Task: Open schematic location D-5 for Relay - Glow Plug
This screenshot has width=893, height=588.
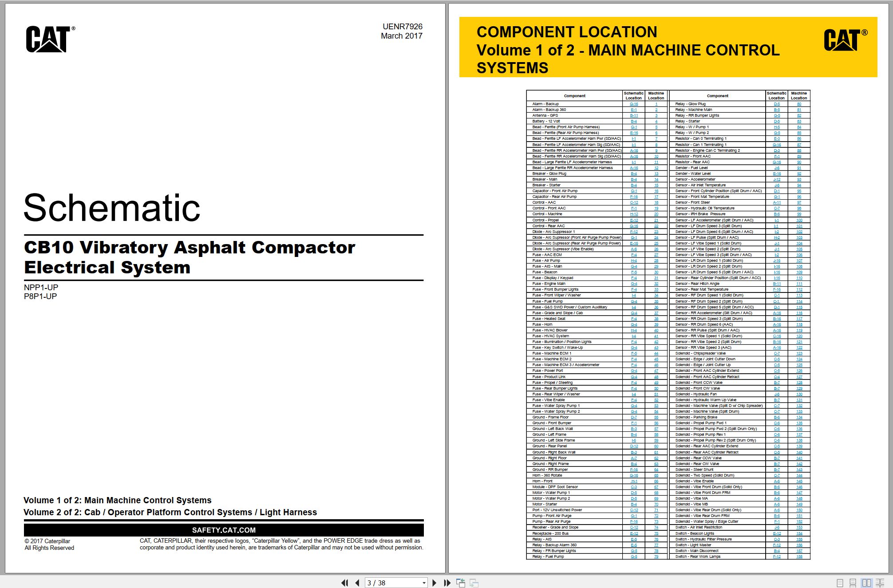Action: coord(777,104)
